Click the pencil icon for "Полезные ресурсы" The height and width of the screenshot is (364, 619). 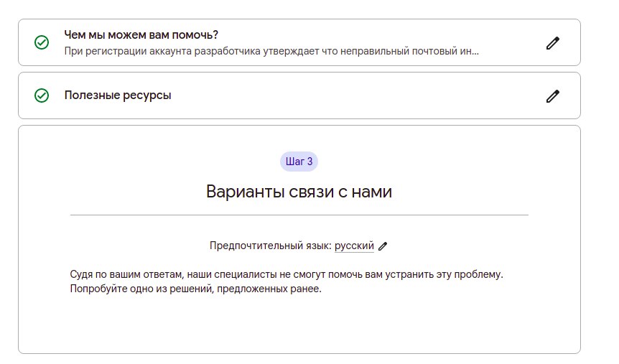click(552, 95)
